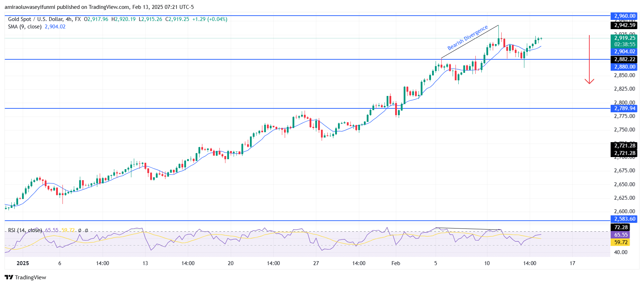Click the 2,583.60 horizontal line label
The image size is (644, 285).
(x=624, y=219)
